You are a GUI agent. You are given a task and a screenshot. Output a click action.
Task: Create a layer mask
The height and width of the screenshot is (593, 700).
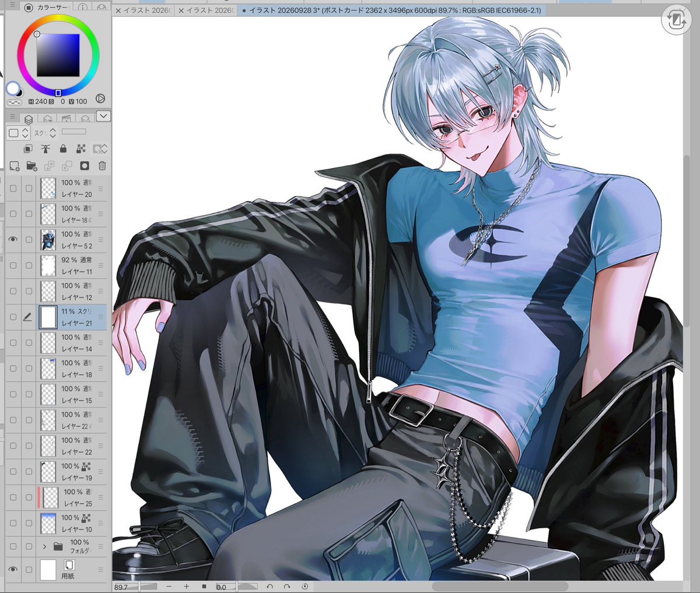85,166
